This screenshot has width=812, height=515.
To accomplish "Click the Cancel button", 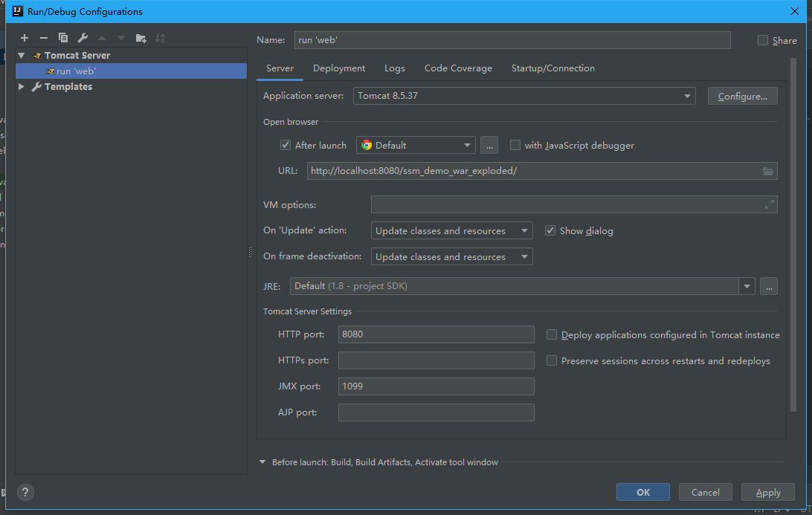I will (x=706, y=492).
